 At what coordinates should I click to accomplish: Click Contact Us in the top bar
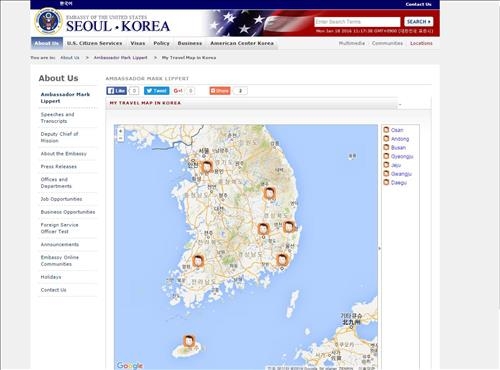tap(418, 4)
